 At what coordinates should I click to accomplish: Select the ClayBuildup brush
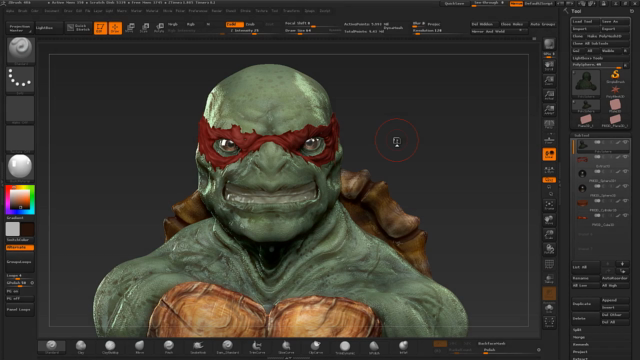tap(110, 347)
